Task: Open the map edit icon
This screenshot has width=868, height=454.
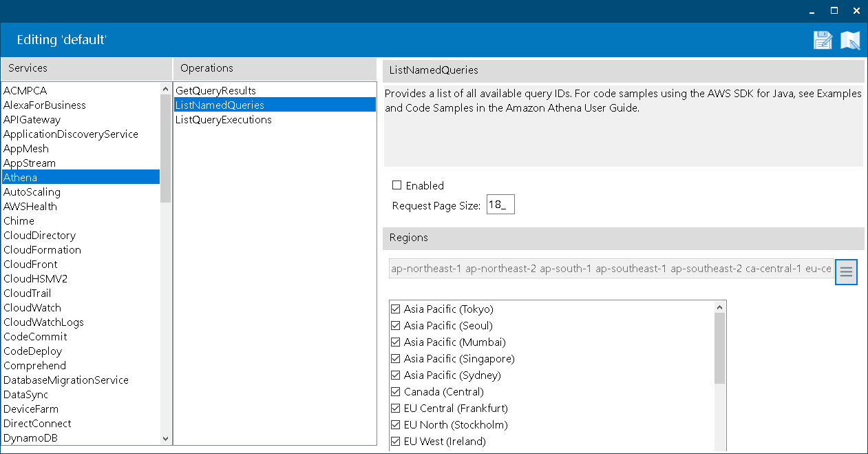Action: pos(850,40)
